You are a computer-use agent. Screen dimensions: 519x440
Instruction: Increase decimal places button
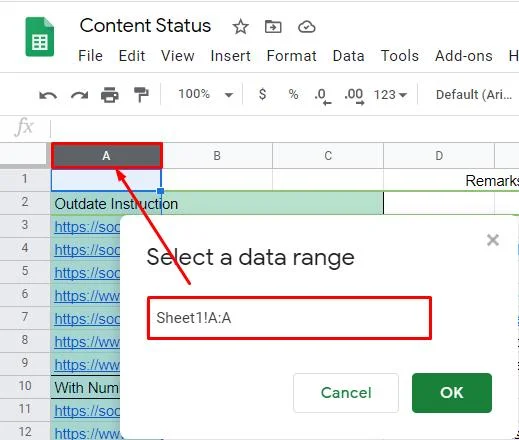[x=354, y=96]
